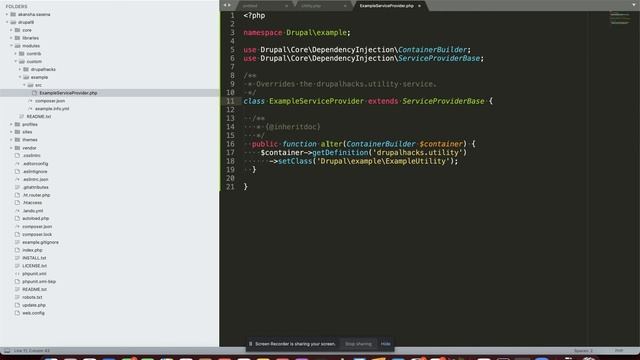The width and height of the screenshot is (640, 360).
Task: Expand the contrib folder arrow
Action: pos(16,53)
